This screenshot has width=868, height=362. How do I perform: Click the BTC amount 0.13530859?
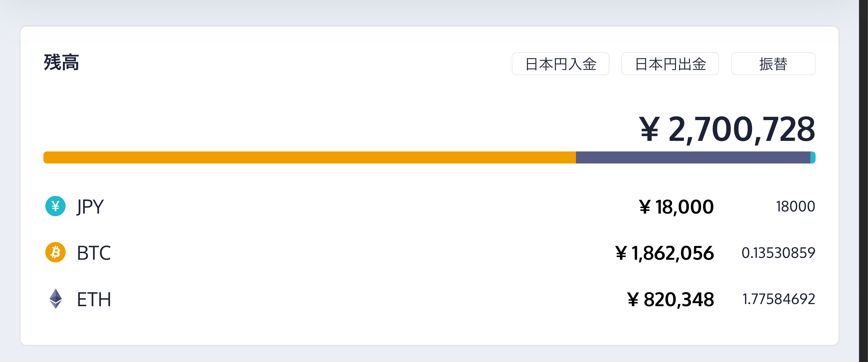778,253
